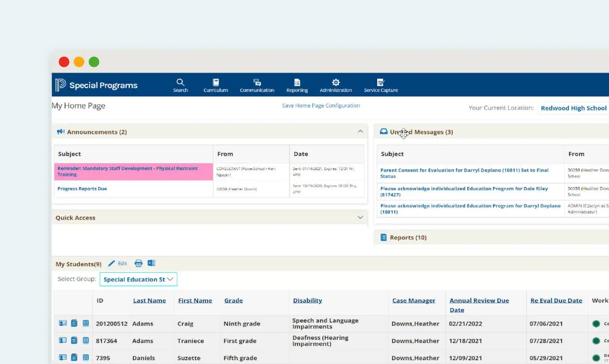609x364 pixels.
Task: Open student profile card for Craig Adams
Action: click(63, 323)
